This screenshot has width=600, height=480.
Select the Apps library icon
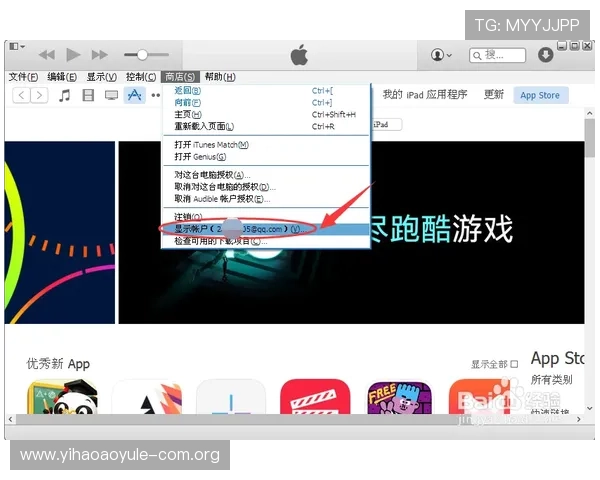coord(134,95)
